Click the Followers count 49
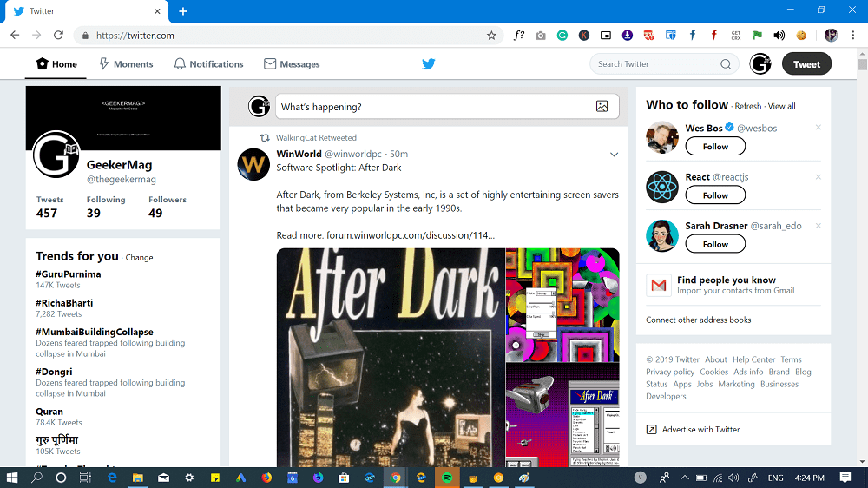The height and width of the screenshot is (488, 868). tap(155, 214)
